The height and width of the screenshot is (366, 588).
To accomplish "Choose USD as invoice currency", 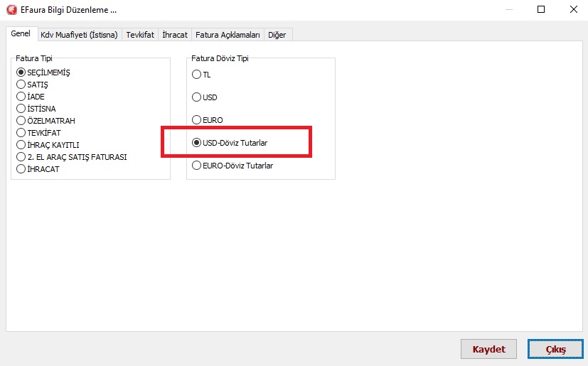I will pyautogui.click(x=197, y=97).
